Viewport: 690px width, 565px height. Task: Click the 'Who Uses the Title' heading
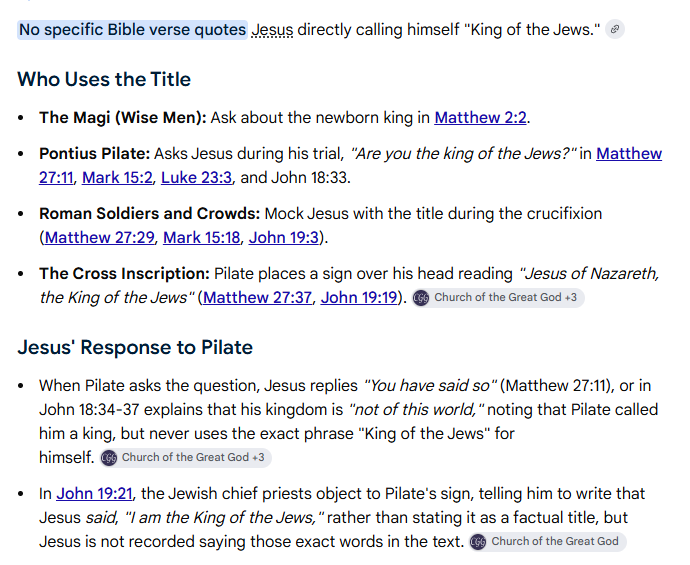(104, 79)
